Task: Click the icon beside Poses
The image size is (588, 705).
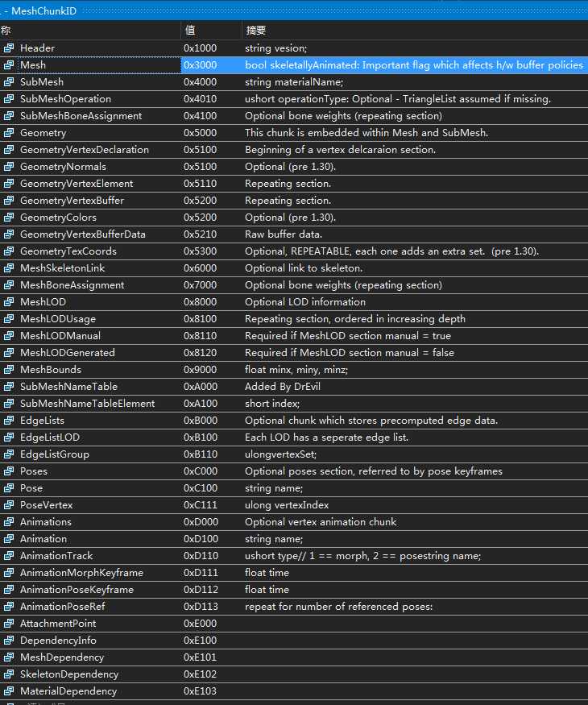Action: 9,471
